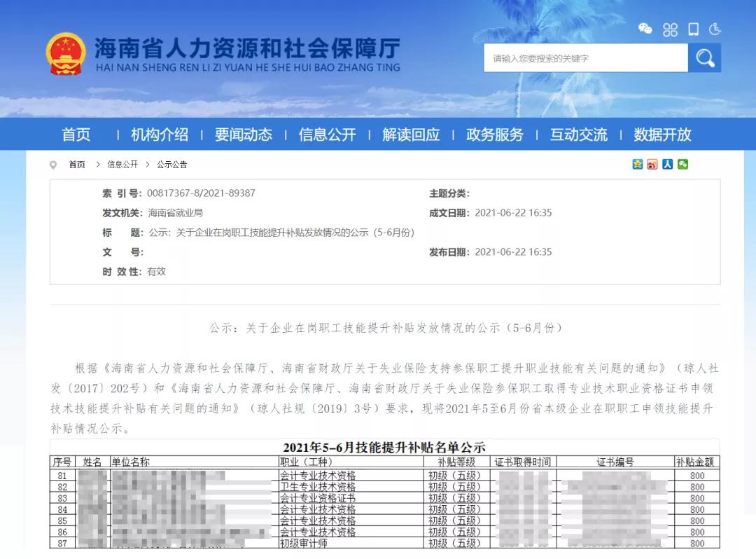Open the 数据开放 navigation tab

(660, 135)
